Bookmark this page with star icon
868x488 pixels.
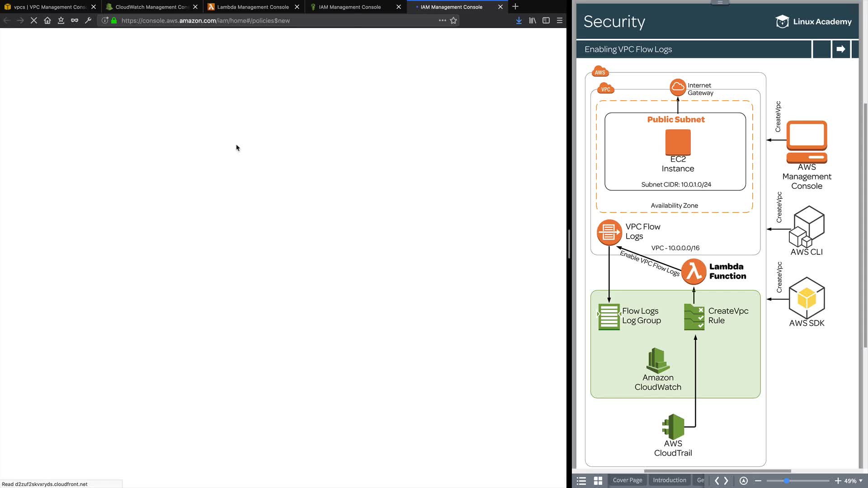[453, 20]
